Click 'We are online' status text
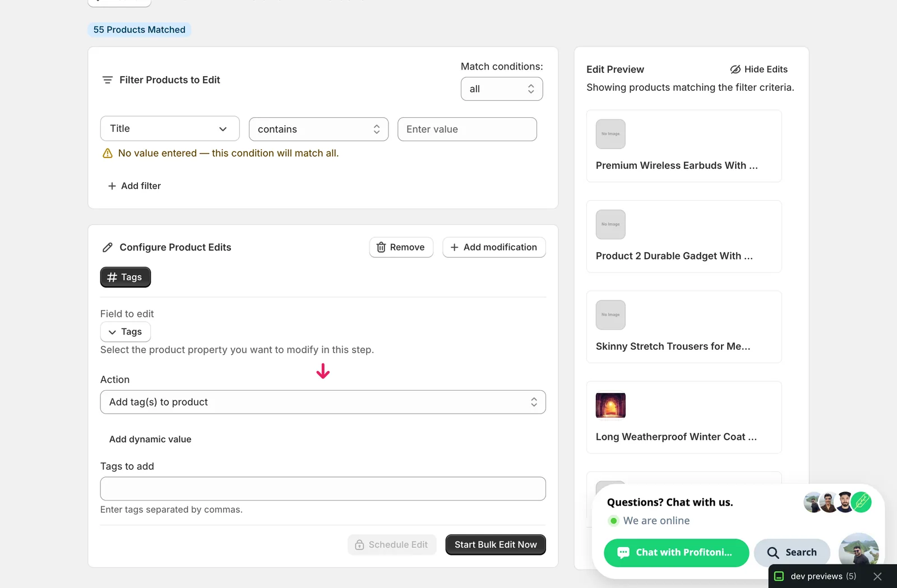 click(x=656, y=521)
